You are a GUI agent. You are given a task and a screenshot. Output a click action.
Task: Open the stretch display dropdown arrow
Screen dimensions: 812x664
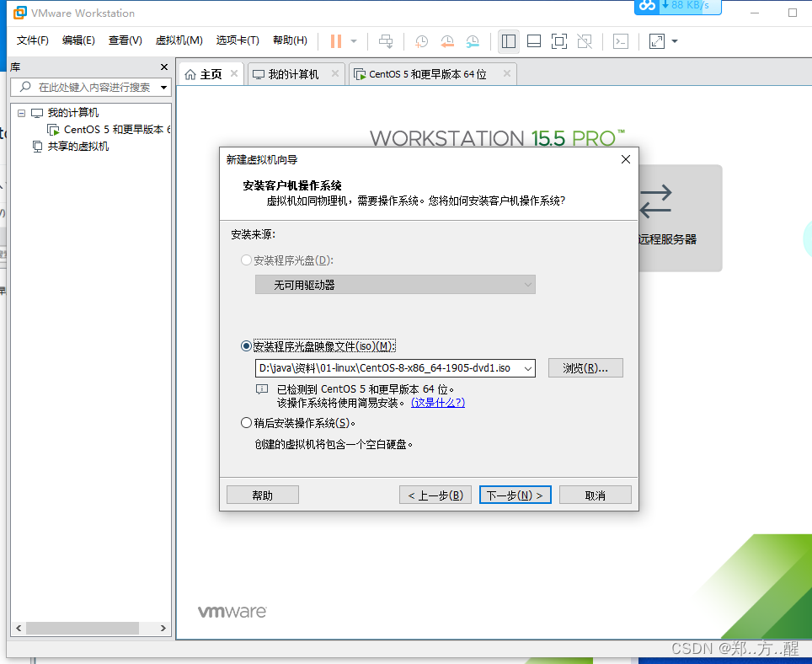click(x=674, y=41)
